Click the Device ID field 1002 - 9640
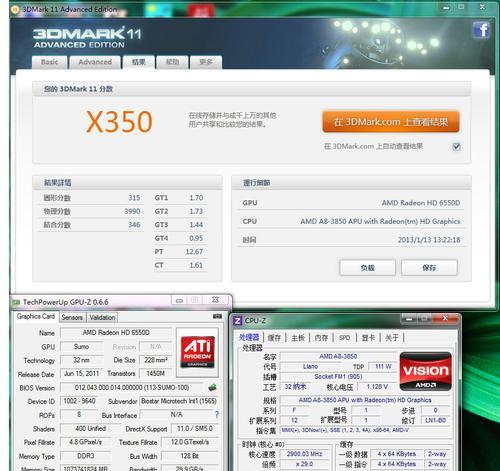This screenshot has height=471, width=500. point(79,401)
